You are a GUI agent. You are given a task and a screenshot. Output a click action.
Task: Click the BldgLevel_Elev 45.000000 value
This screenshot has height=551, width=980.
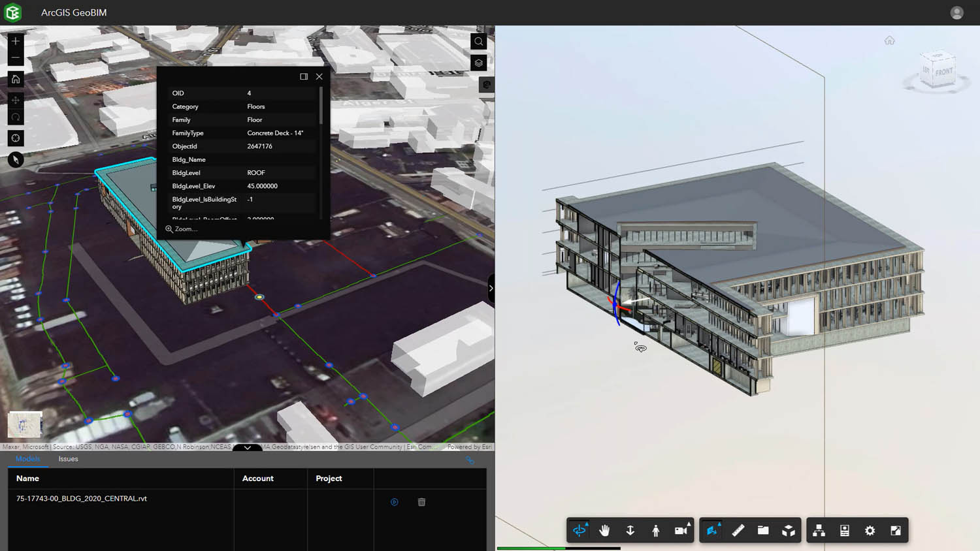point(262,186)
